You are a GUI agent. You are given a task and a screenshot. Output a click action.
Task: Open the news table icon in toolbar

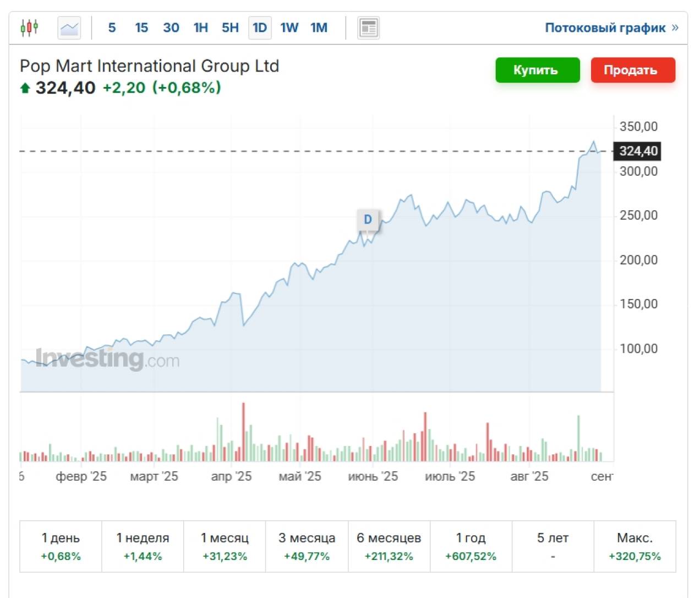pyautogui.click(x=368, y=28)
